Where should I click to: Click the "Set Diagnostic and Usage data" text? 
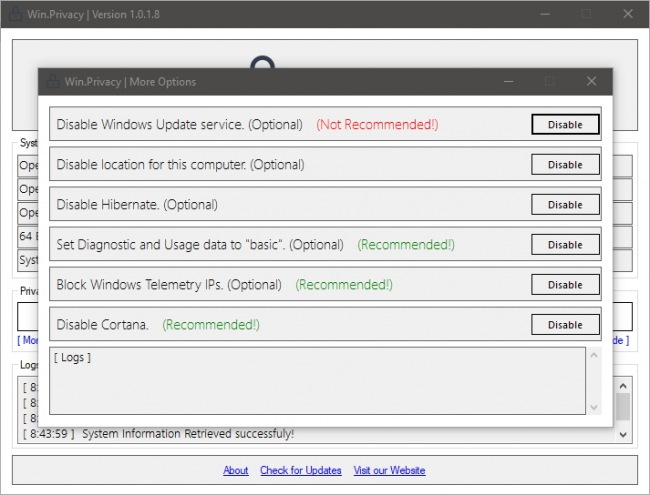(149, 245)
